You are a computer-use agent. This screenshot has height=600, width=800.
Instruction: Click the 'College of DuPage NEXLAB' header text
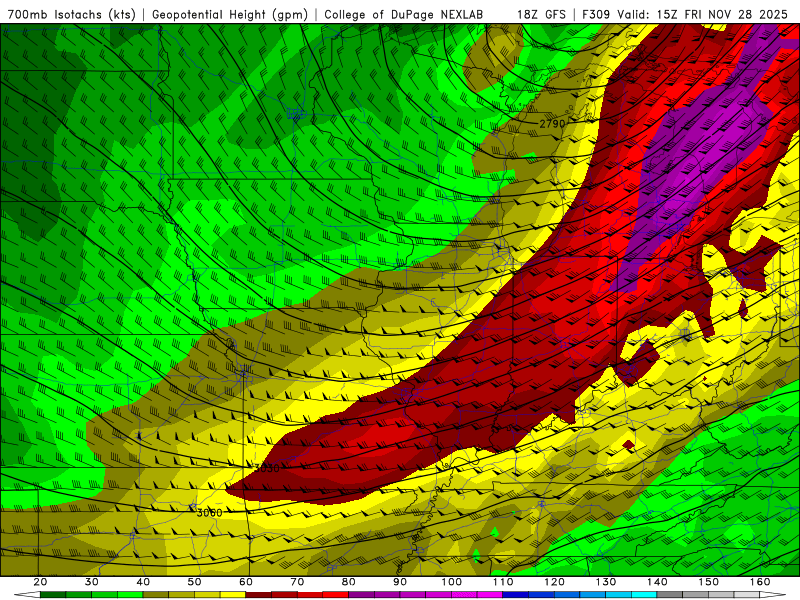point(404,15)
